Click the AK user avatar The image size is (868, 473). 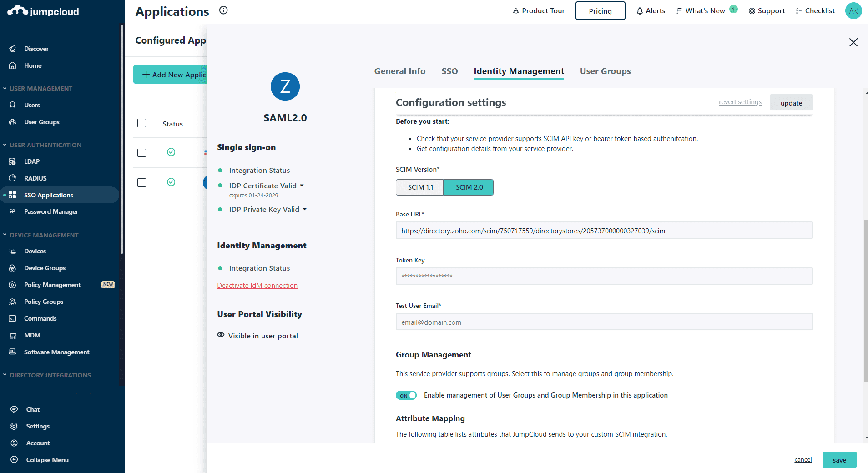[x=853, y=11]
